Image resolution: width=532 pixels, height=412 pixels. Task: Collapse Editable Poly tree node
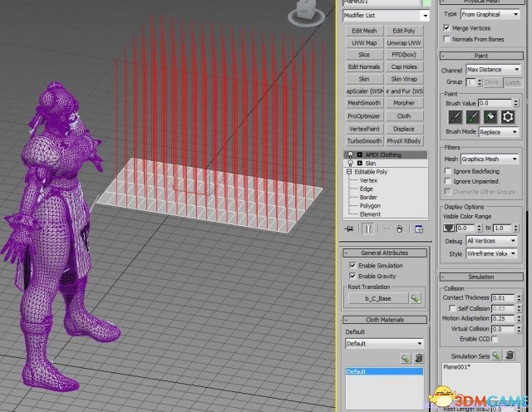pyautogui.click(x=349, y=172)
